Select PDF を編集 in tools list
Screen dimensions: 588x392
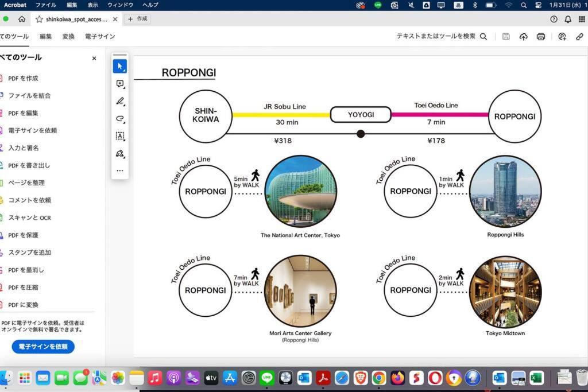tap(23, 113)
